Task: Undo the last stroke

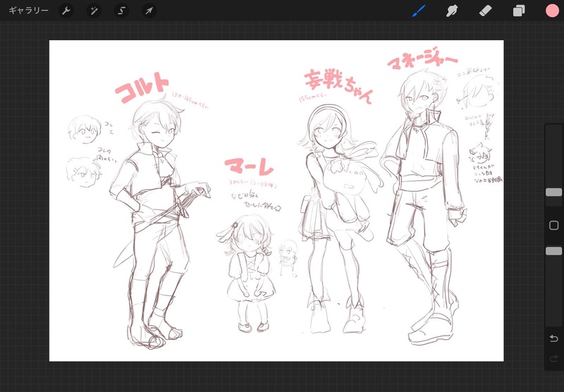Action: click(554, 338)
